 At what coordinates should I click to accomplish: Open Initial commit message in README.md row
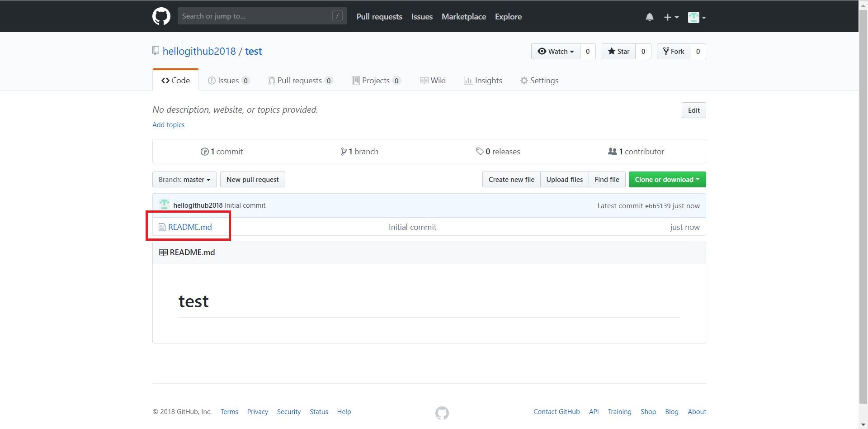tap(412, 227)
